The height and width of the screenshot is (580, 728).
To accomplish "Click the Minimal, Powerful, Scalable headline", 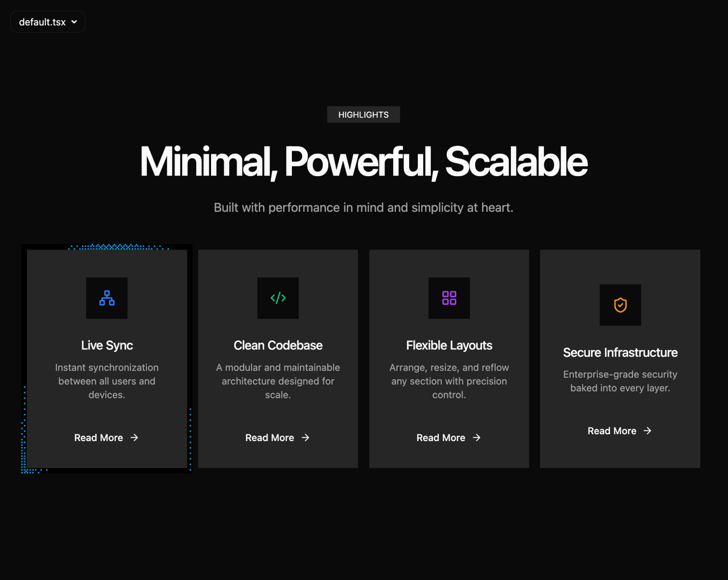I will pyautogui.click(x=363, y=162).
